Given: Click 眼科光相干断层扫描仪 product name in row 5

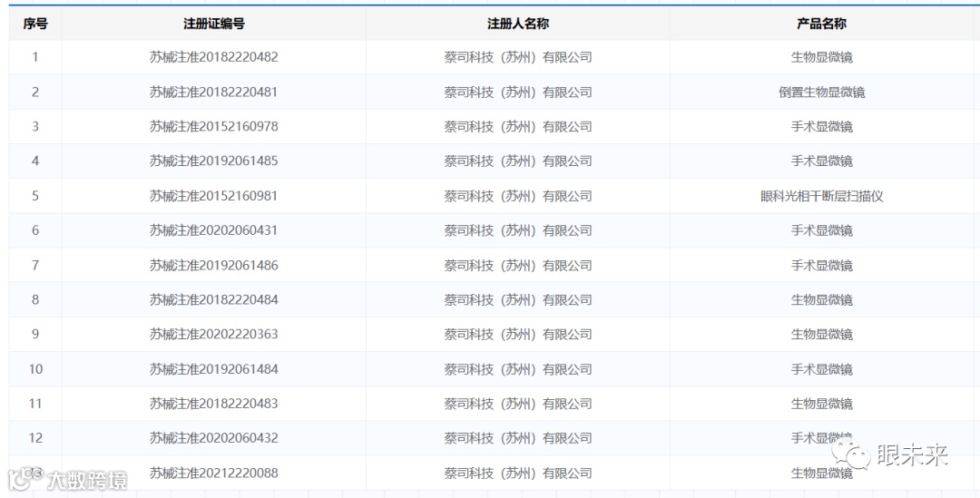Looking at the screenshot, I should (x=821, y=196).
